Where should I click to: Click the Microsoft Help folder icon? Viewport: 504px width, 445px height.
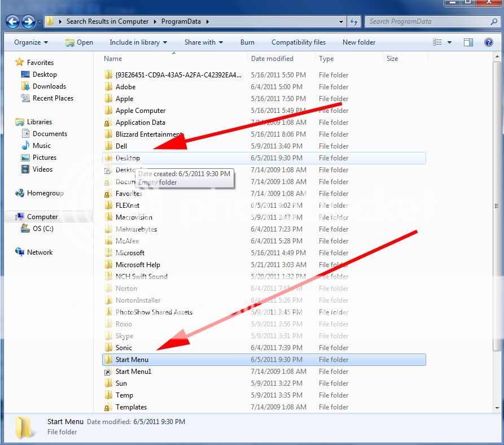point(108,265)
